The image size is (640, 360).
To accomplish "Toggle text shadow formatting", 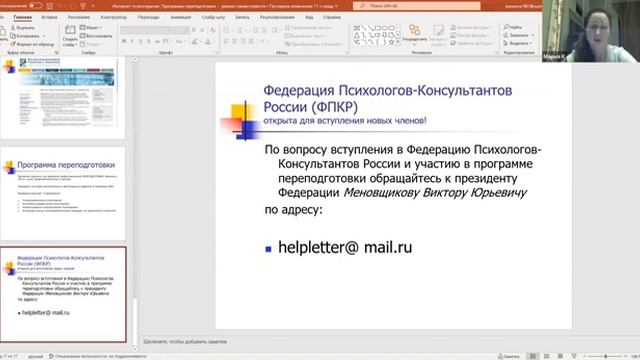I will click(x=149, y=41).
